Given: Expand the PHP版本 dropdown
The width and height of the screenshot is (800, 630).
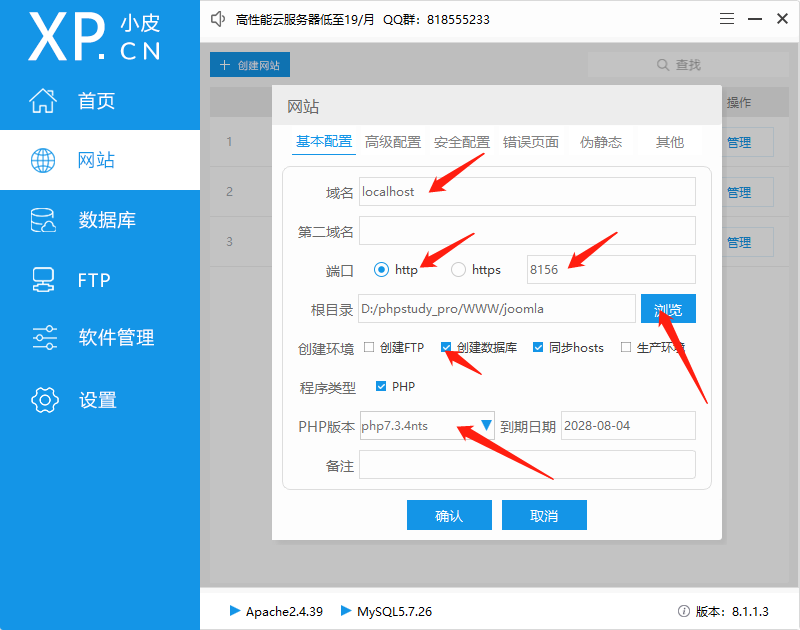Looking at the screenshot, I should [486, 425].
